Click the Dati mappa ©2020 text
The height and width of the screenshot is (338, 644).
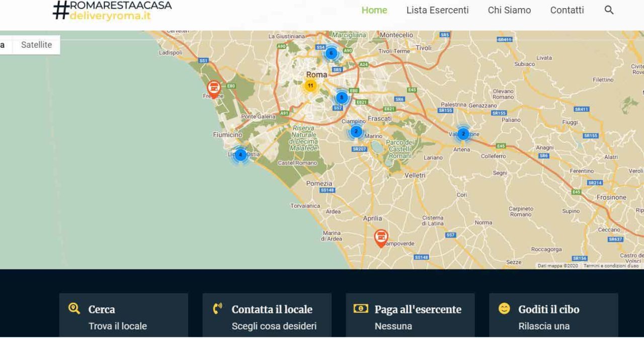click(x=557, y=266)
